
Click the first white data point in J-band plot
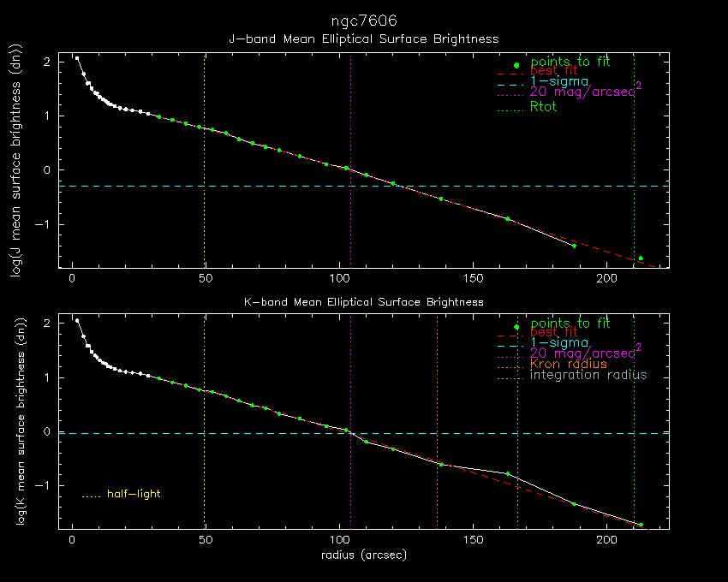pos(77,58)
